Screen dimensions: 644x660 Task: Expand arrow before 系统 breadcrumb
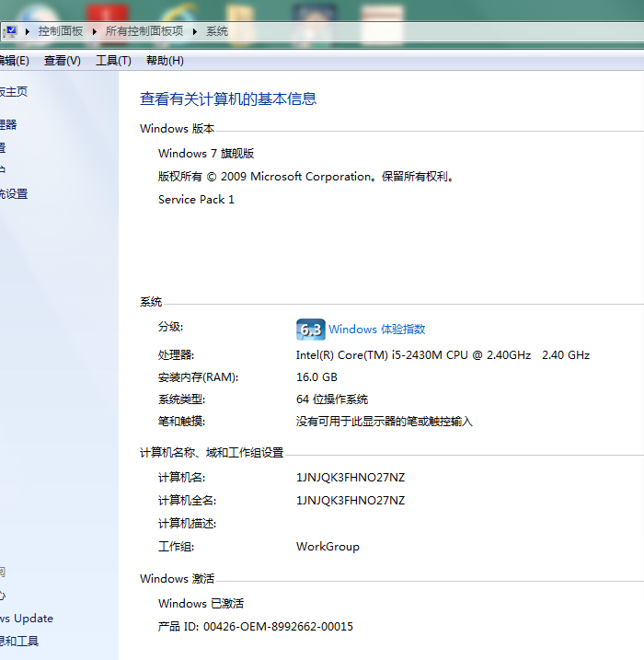[195, 31]
